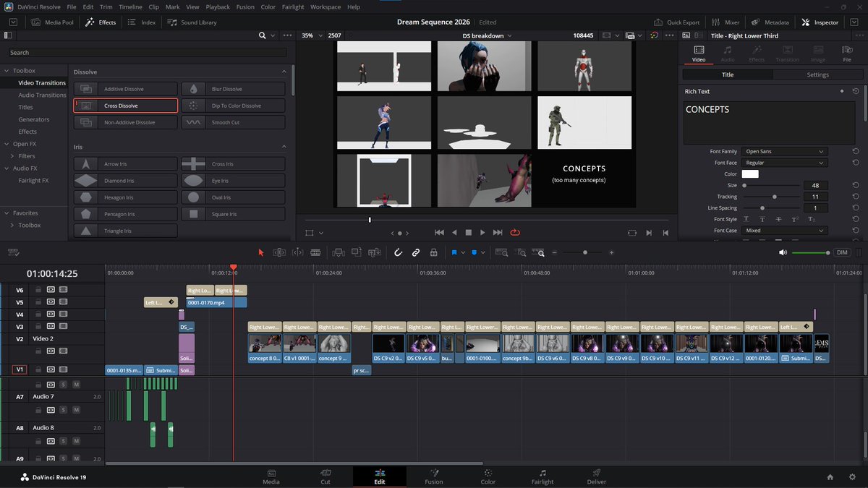
Task: Switch to the Deliver page
Action: pos(597,476)
